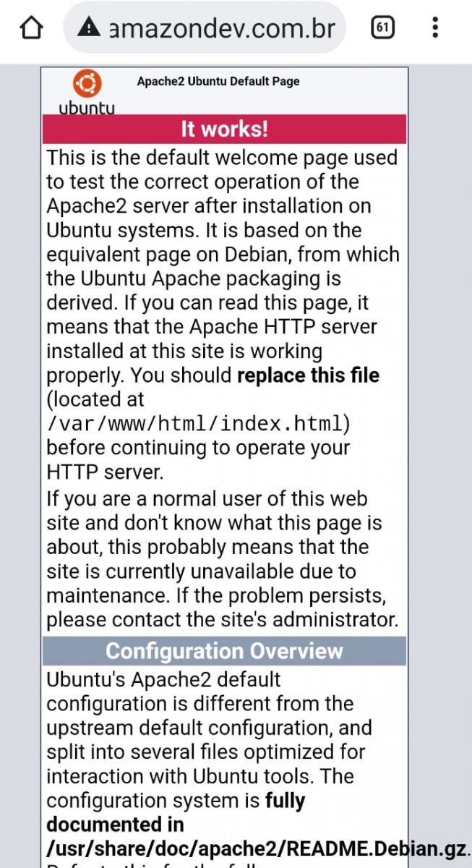Open the three-dot browser menu
This screenshot has height=868, width=472.
point(435,28)
